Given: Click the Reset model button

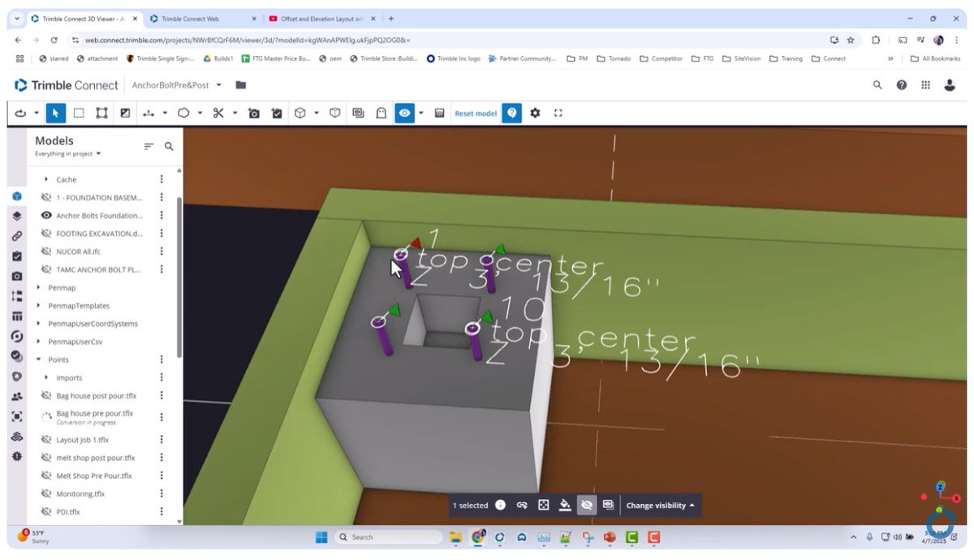Looking at the screenshot, I should pyautogui.click(x=475, y=113).
